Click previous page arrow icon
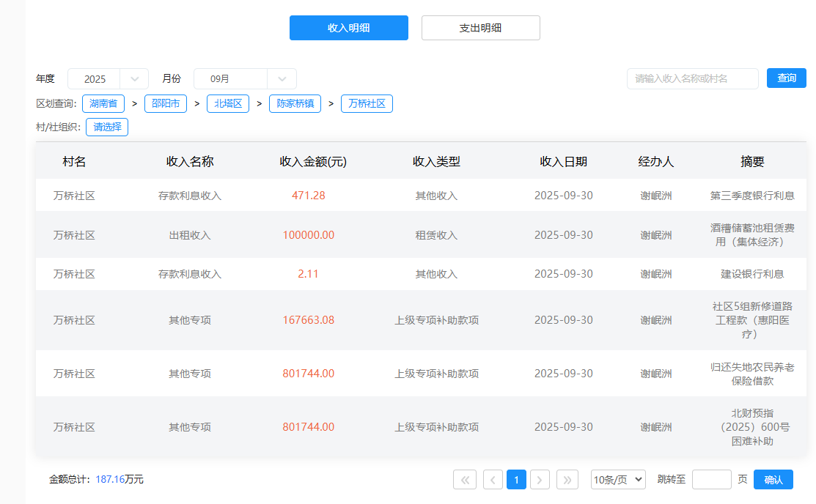Viewport: 816px width, 504px height. [493, 480]
